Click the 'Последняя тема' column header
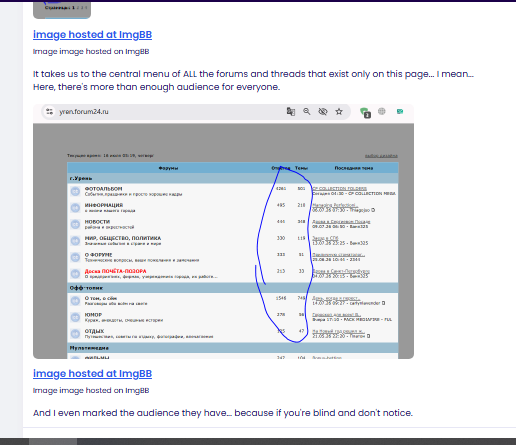The height and width of the screenshot is (445, 516). [354, 168]
